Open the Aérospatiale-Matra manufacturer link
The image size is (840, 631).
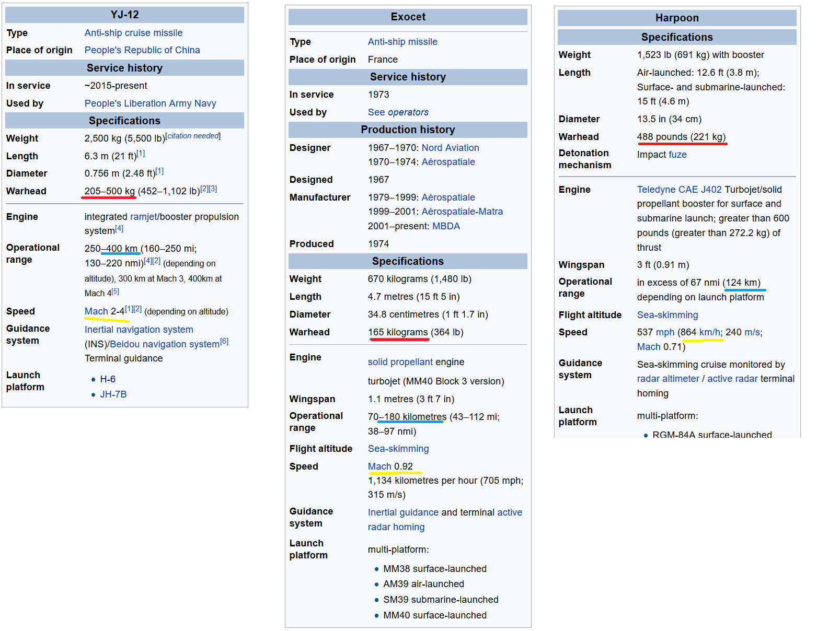pos(462,212)
